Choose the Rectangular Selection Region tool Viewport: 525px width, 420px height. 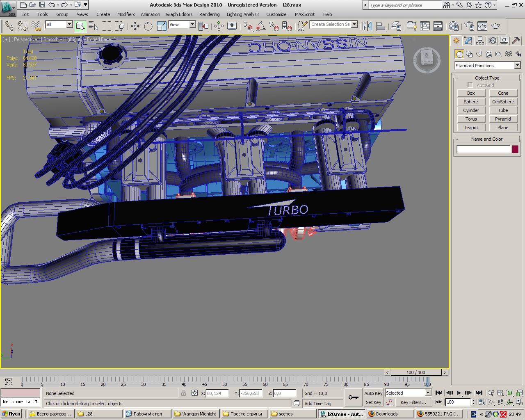pos(107,26)
